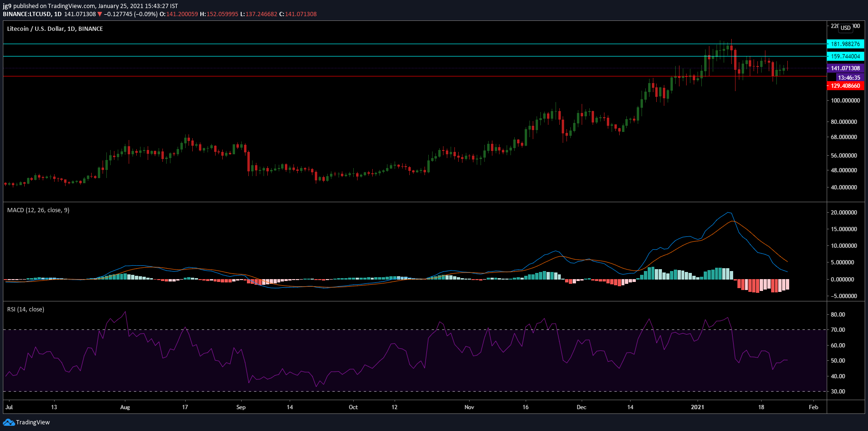This screenshot has height=431, width=868.
Task: Click the RSI 30.00 scale label
Action: point(838,392)
